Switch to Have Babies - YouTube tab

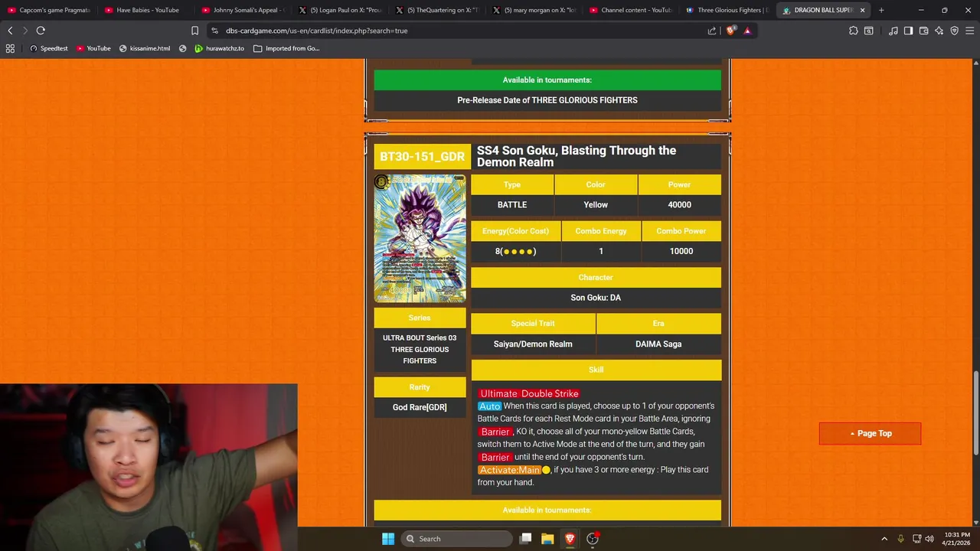click(145, 10)
